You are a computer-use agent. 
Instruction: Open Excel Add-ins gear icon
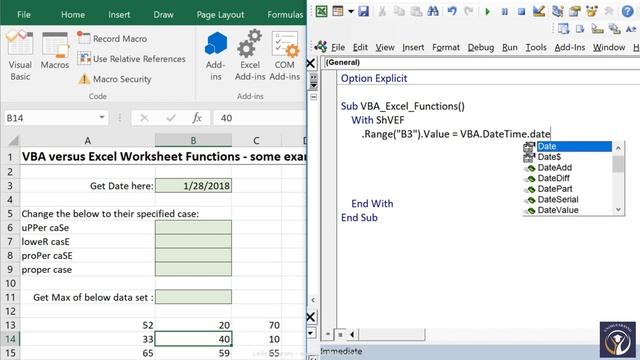pyautogui.click(x=249, y=55)
